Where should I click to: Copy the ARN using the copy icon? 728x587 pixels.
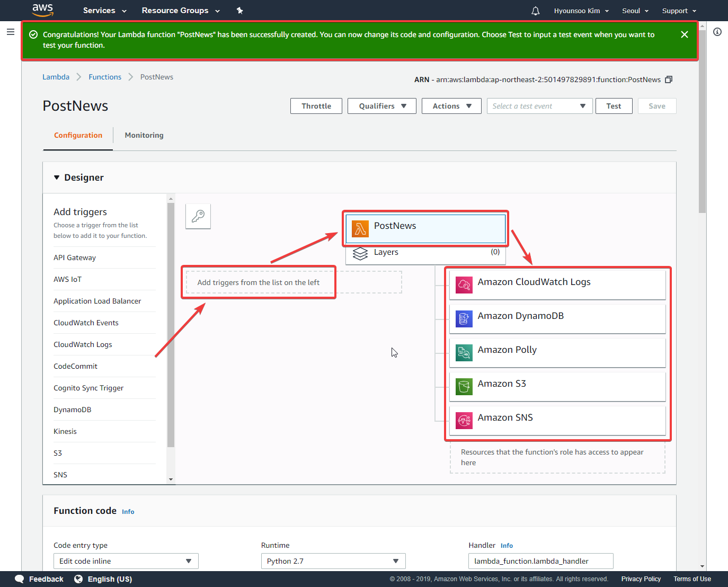click(669, 79)
